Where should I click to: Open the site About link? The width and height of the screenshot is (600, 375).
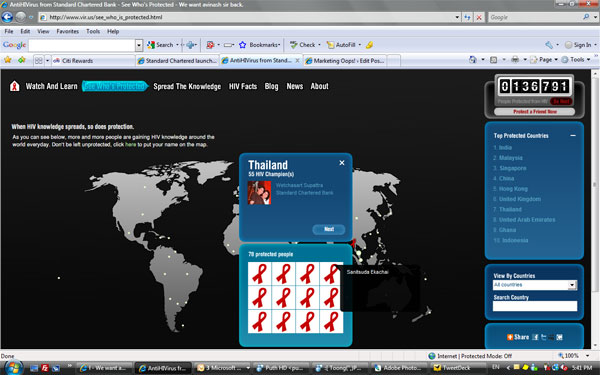(x=320, y=86)
